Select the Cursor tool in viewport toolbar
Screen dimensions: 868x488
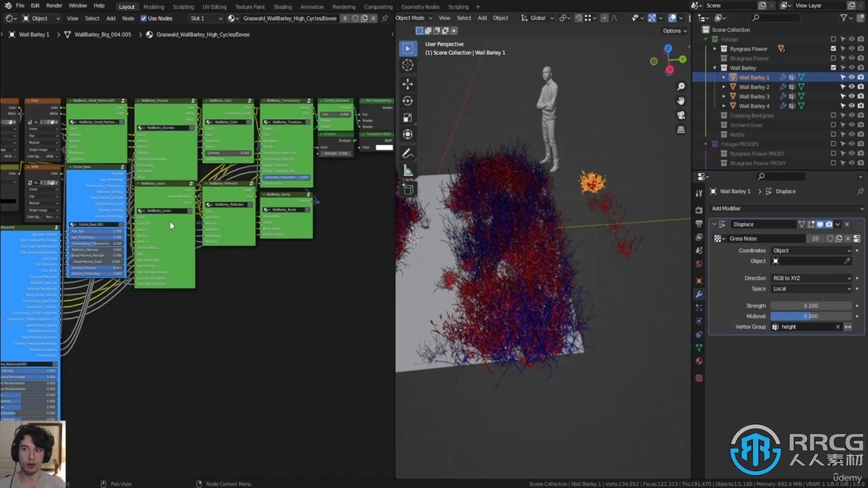point(408,65)
